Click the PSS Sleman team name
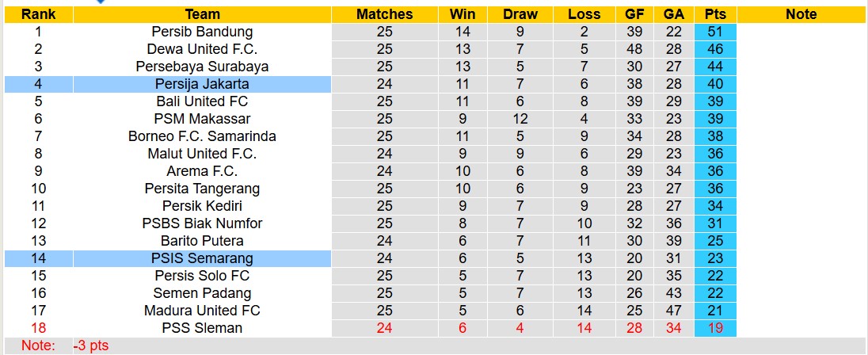Viewport: 868px width, 355px height. click(202, 328)
